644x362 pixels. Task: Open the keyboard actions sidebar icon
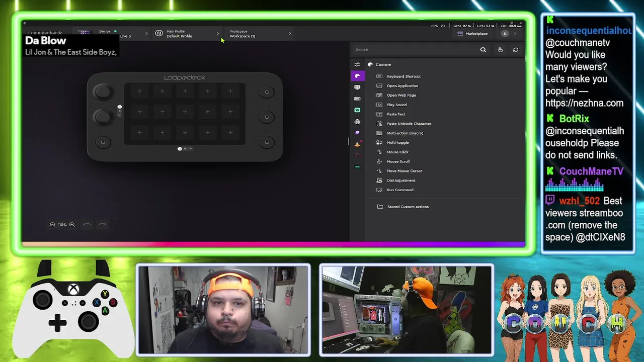pos(357,99)
